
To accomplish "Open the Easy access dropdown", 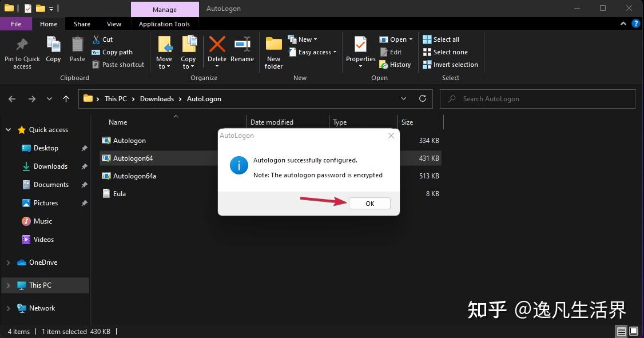I will pyautogui.click(x=312, y=51).
